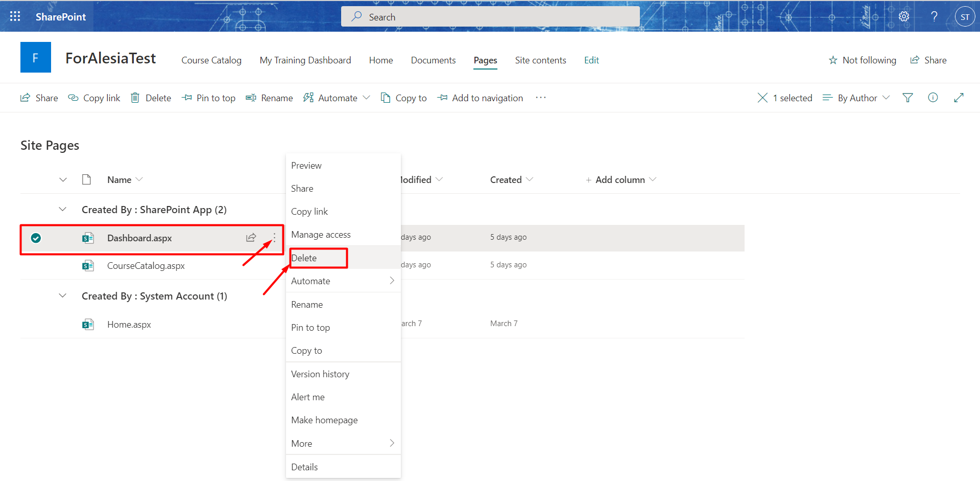Uncheck the Dashboard.aspx selection circle

(x=36, y=238)
